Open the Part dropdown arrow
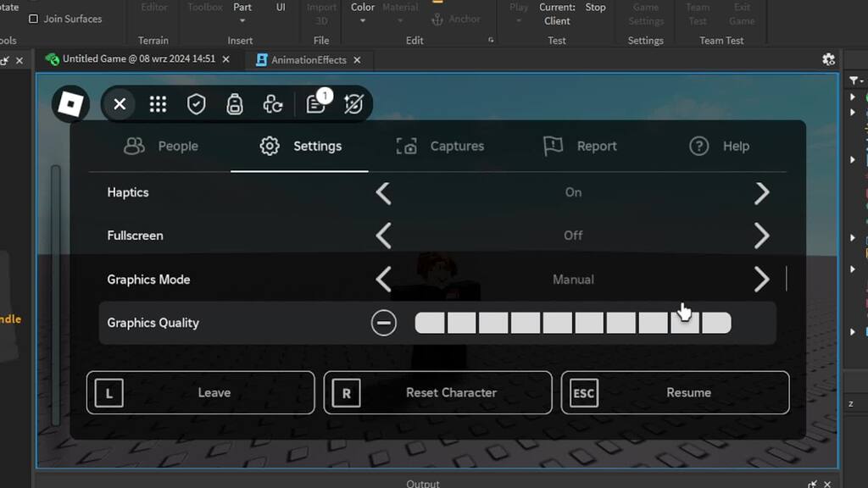Image resolution: width=868 pixels, height=488 pixels. (242, 19)
